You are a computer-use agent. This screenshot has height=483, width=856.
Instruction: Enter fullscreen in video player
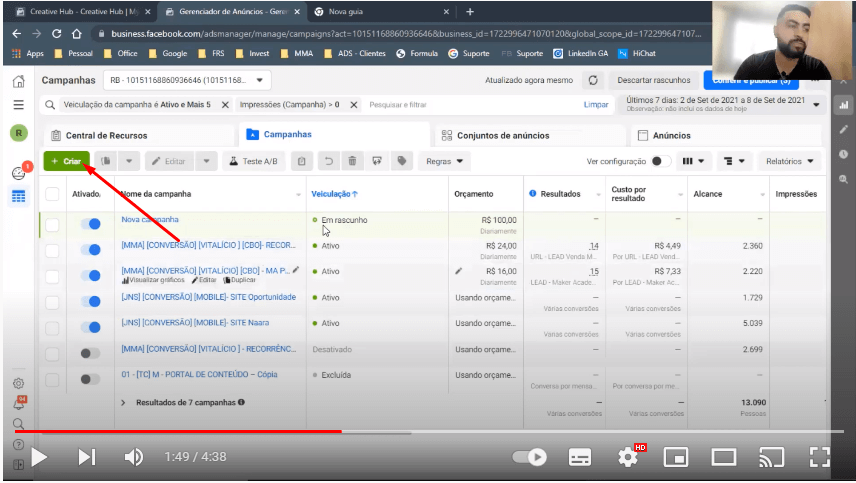[x=819, y=457]
